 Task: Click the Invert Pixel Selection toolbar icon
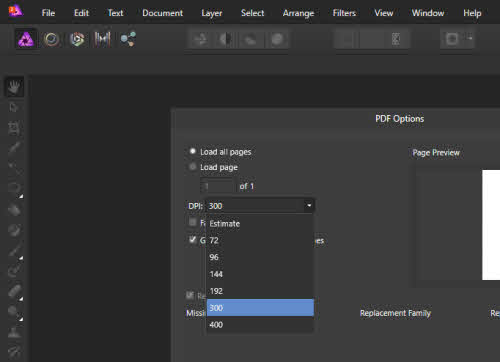pyautogui.click(x=396, y=39)
